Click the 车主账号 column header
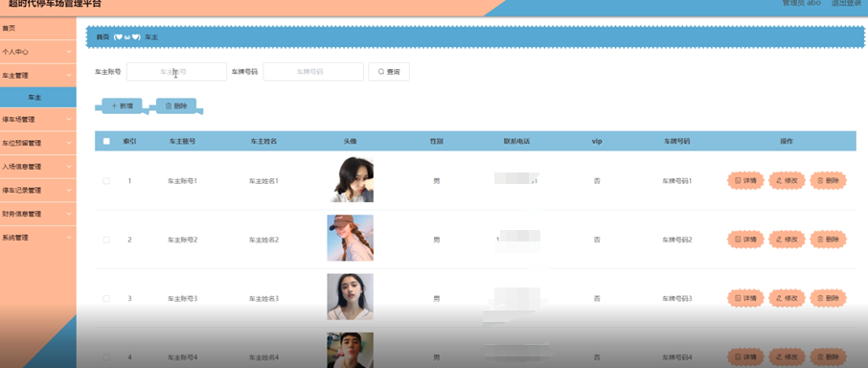The image size is (868, 368). click(x=182, y=141)
